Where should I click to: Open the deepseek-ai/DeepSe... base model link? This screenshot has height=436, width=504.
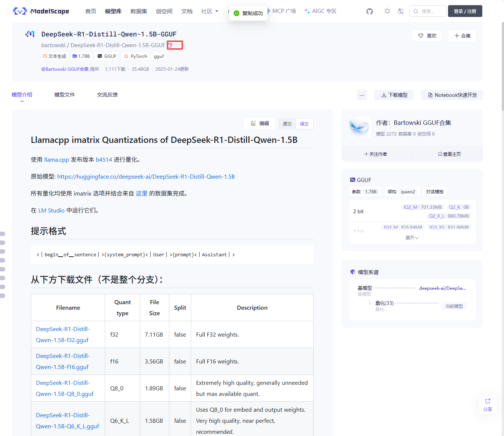443,288
